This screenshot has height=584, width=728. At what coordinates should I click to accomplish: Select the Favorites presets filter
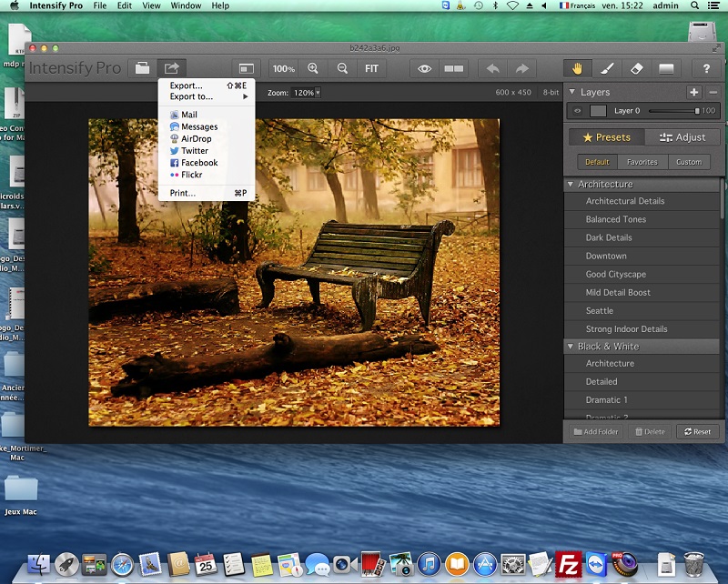[x=642, y=162]
